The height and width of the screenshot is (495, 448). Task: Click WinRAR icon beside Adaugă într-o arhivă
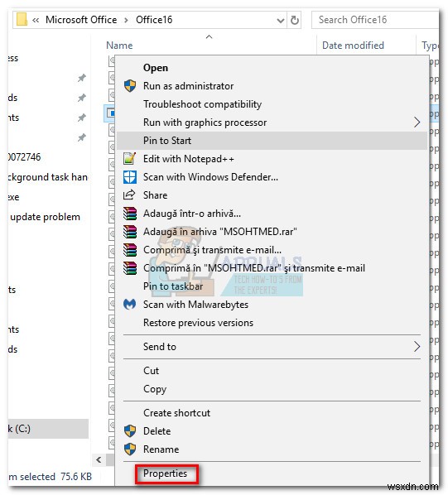click(x=130, y=214)
